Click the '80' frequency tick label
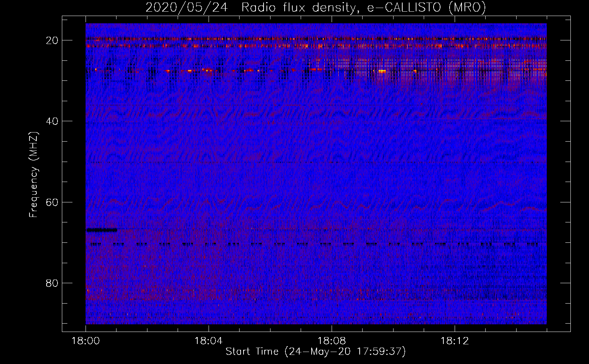Image resolution: width=589 pixels, height=364 pixels. pyautogui.click(x=52, y=283)
